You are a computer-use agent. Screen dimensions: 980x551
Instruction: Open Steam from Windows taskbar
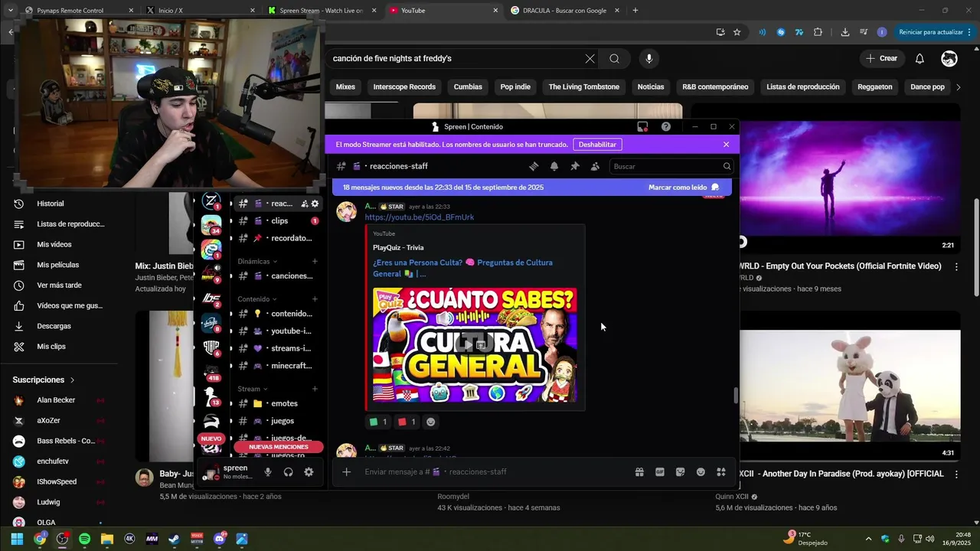pyautogui.click(x=175, y=539)
